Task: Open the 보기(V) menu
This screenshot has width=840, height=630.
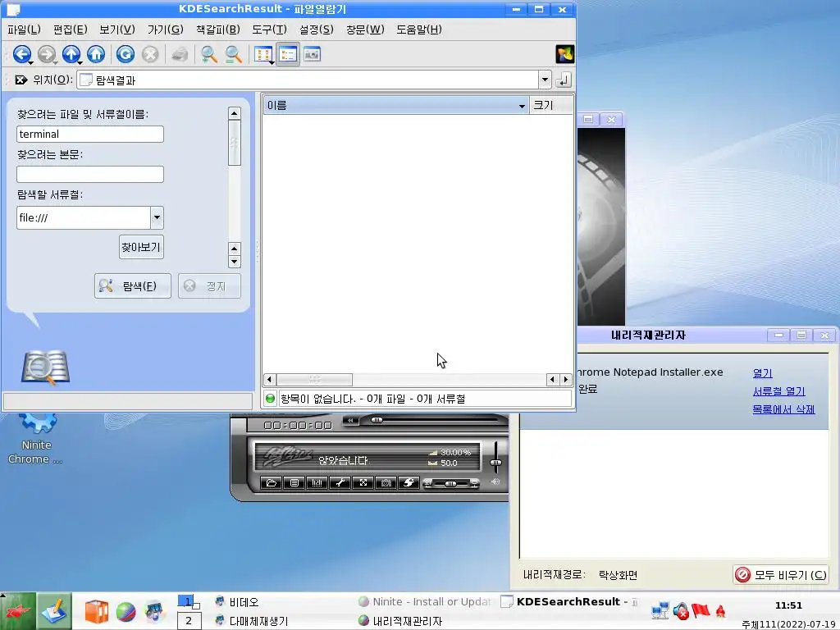Action: (x=117, y=30)
